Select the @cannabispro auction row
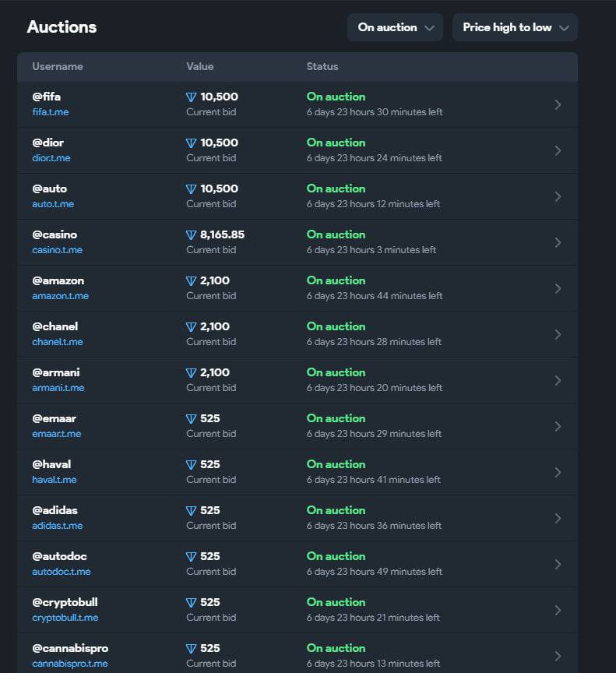 (296, 655)
